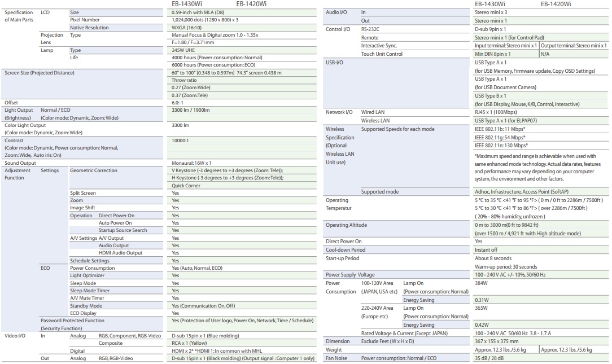Select the 'Geometric Correction' label

(94, 171)
